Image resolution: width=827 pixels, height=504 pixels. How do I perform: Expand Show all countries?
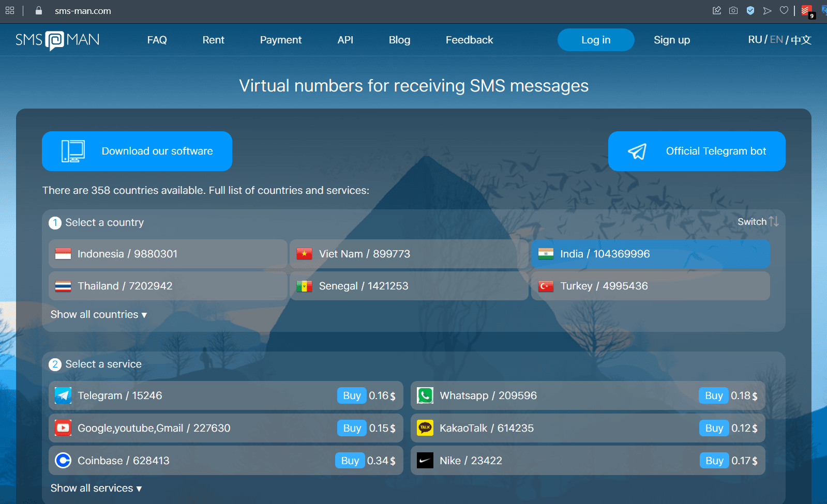[x=99, y=314]
